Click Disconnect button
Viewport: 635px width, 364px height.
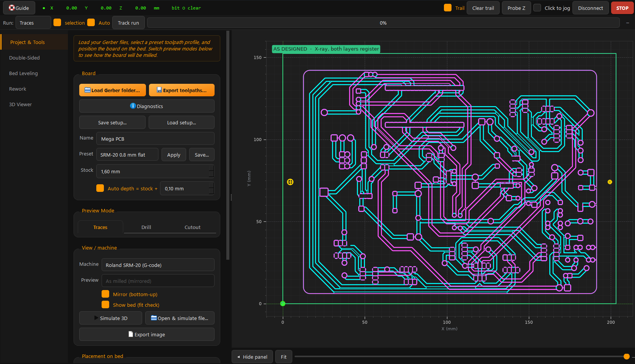(x=590, y=8)
